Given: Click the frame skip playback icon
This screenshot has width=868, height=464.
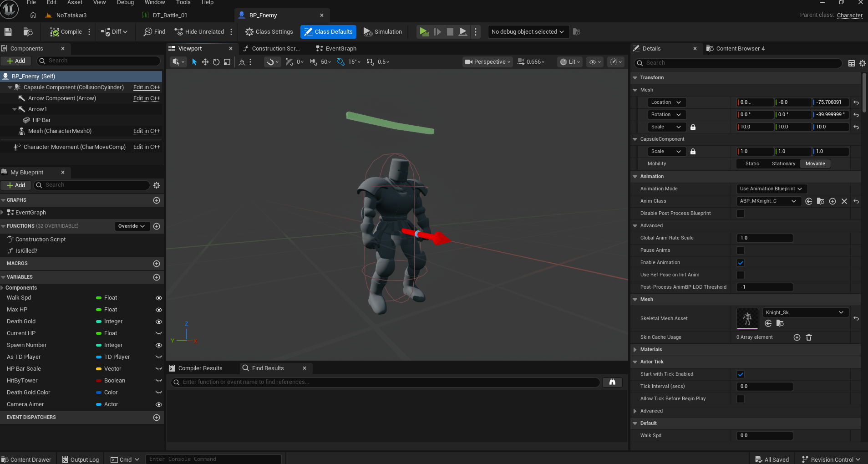Looking at the screenshot, I should coord(437,32).
